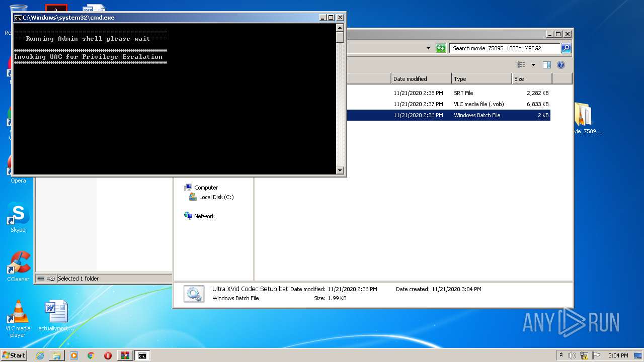The image size is (644, 362).
Task: Click the Start button
Action: point(14,355)
